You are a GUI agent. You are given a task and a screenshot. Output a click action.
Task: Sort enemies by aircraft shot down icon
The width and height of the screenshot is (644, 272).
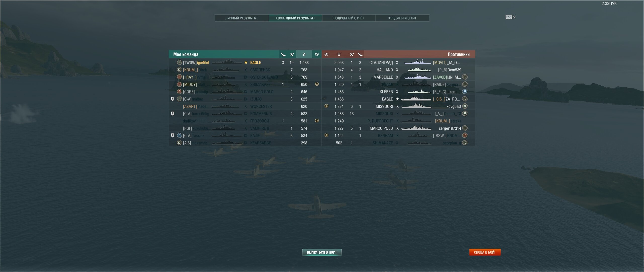pos(351,54)
